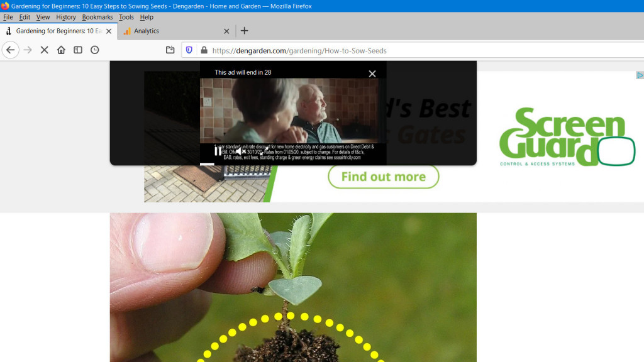
Task: Open browsing history clock icon
Action: coord(95,50)
